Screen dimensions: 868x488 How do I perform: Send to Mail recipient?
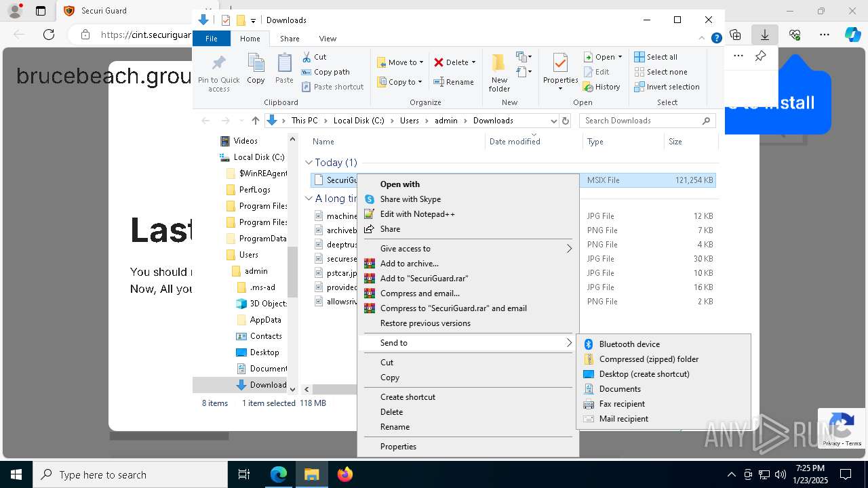click(x=663, y=419)
